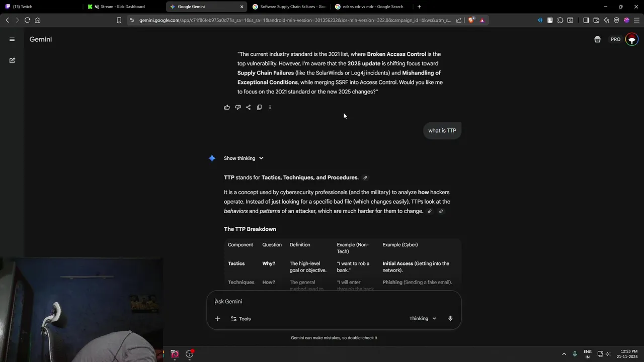Open the Gemini main menu hamburger
This screenshot has height=362, width=644.
[12, 39]
